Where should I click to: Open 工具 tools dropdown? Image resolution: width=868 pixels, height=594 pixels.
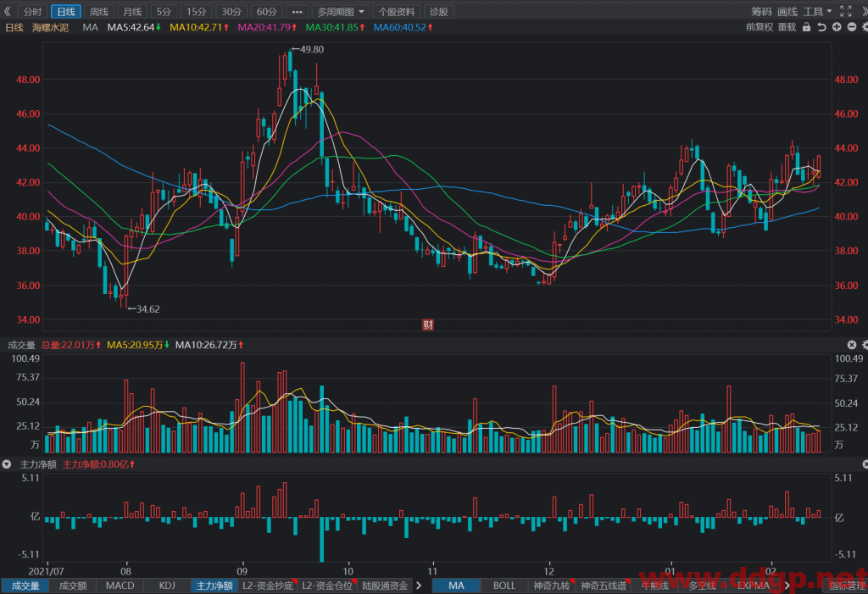[817, 12]
